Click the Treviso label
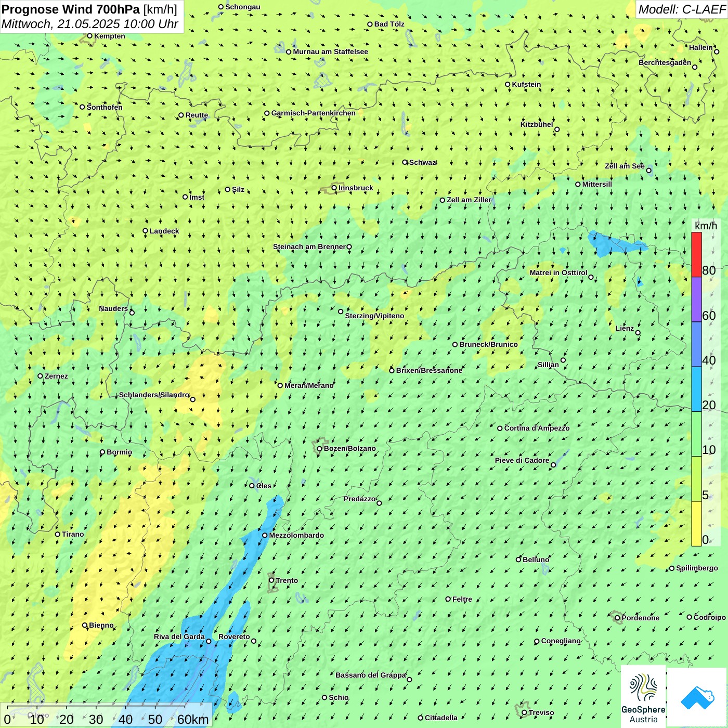This screenshot has height=728, width=728. point(541,712)
